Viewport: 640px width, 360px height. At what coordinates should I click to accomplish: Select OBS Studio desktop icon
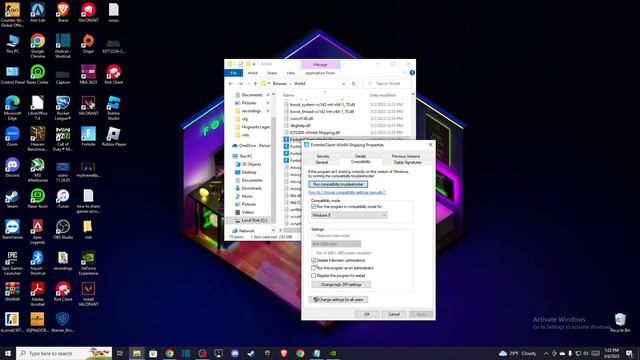coord(63,229)
